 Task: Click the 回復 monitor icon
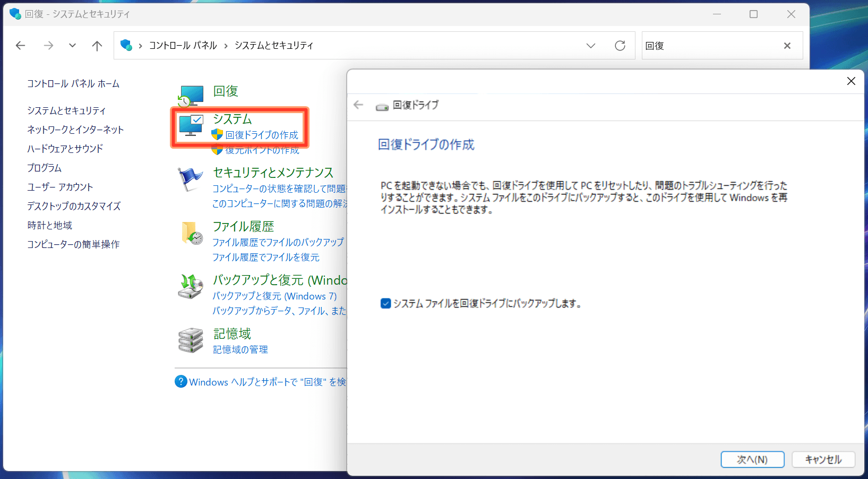(191, 96)
